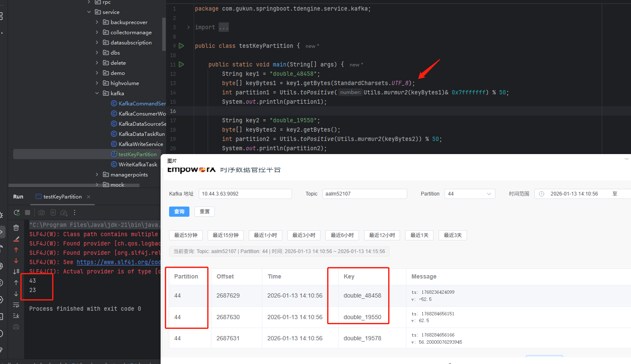Open the Partition dropdown showing 44
Screen dimensions: 631x364
[470, 194]
